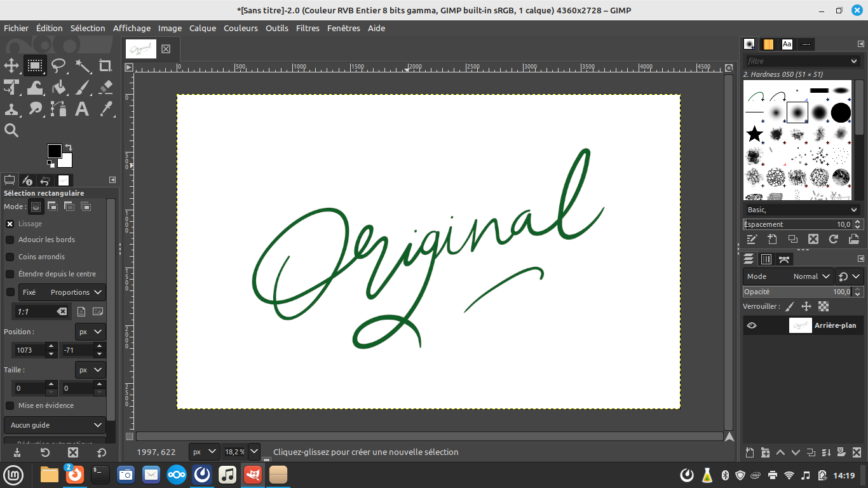Open the Fichier menu

tap(16, 28)
